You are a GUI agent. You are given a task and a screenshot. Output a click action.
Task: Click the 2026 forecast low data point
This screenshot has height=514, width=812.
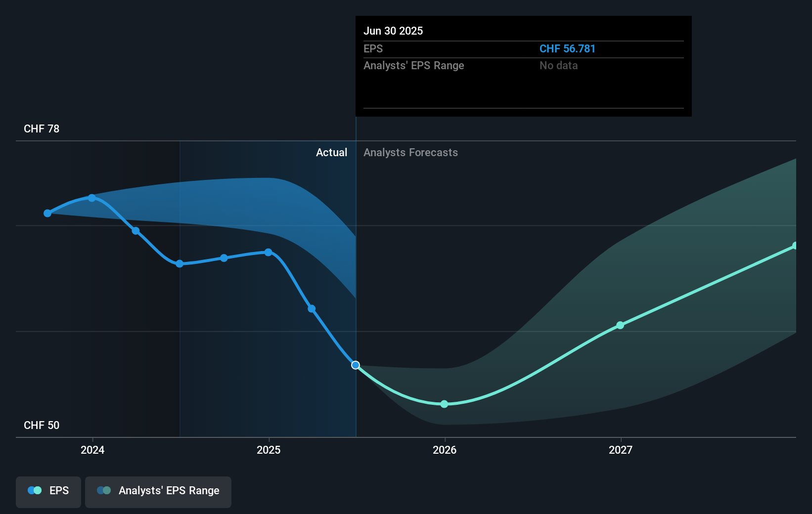coord(444,404)
